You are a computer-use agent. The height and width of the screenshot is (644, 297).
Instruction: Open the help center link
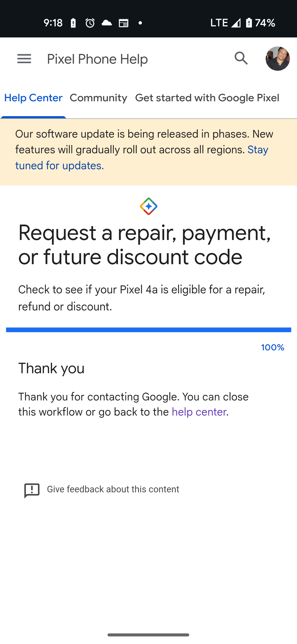point(199,412)
